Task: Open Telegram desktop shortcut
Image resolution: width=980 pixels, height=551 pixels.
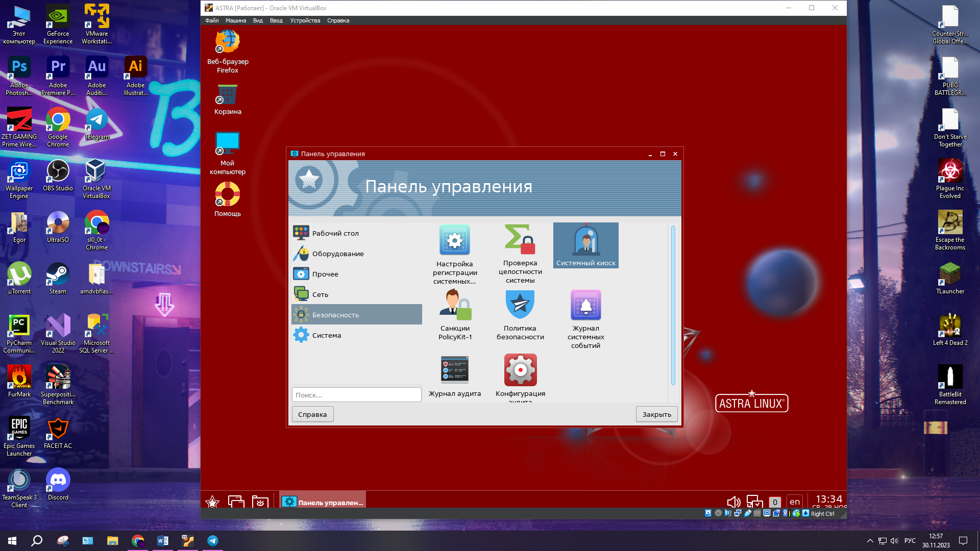Action: 96,124
